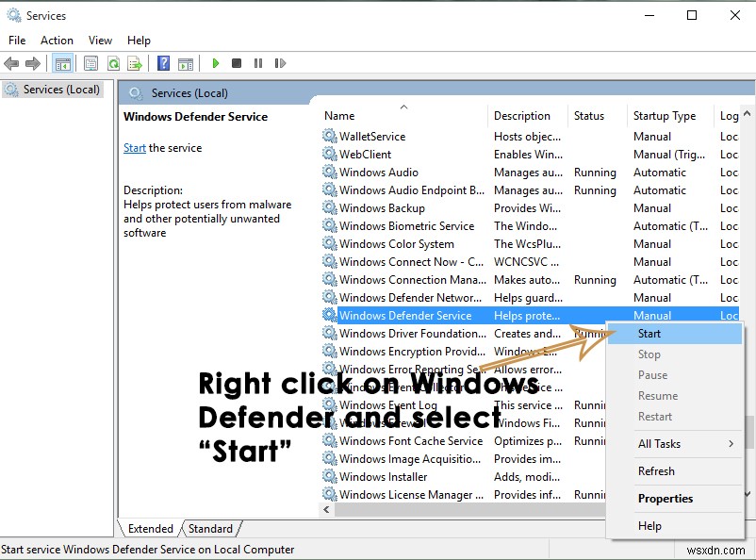
Task: Select Properties in the context menu
Action: tap(665, 498)
